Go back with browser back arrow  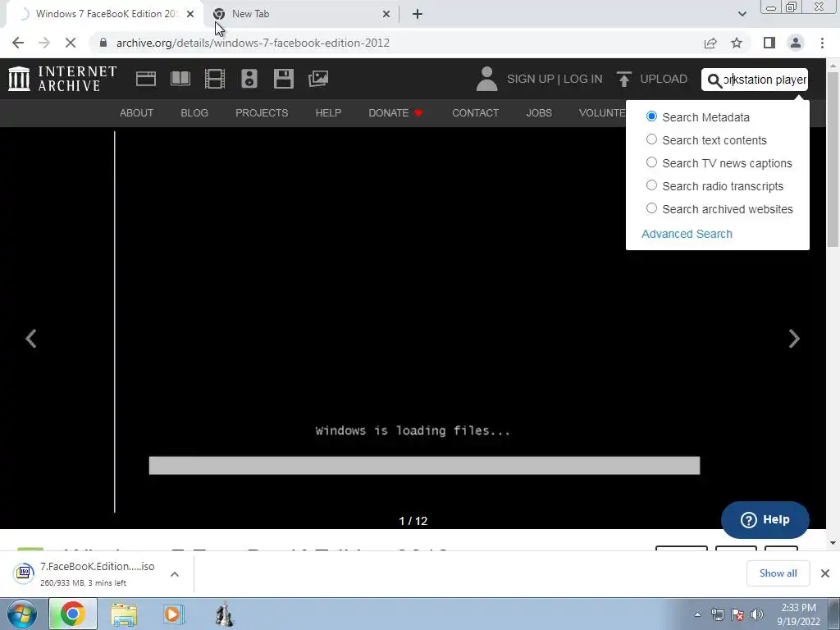click(18, 43)
